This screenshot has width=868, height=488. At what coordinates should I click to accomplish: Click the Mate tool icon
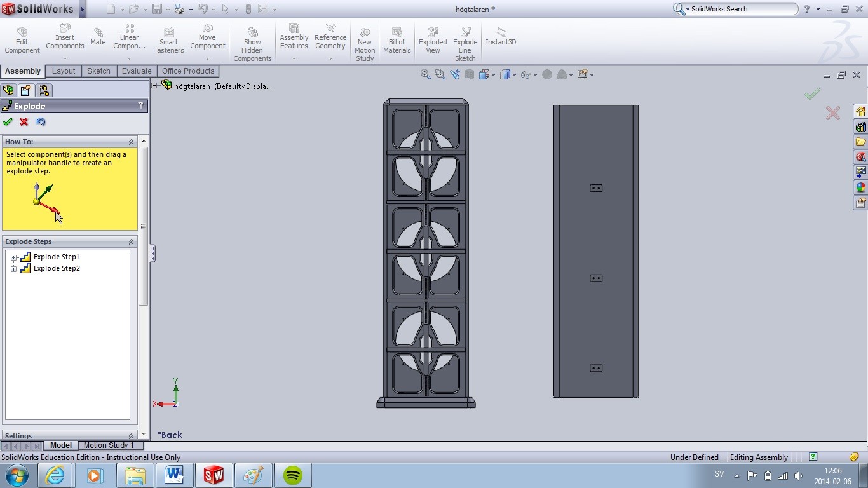pos(98,37)
